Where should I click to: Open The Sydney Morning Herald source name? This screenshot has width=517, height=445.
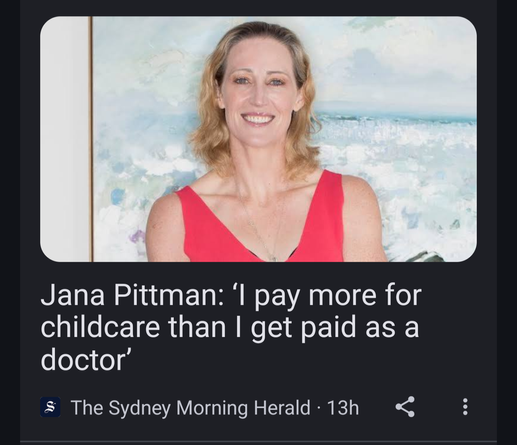pos(190,407)
